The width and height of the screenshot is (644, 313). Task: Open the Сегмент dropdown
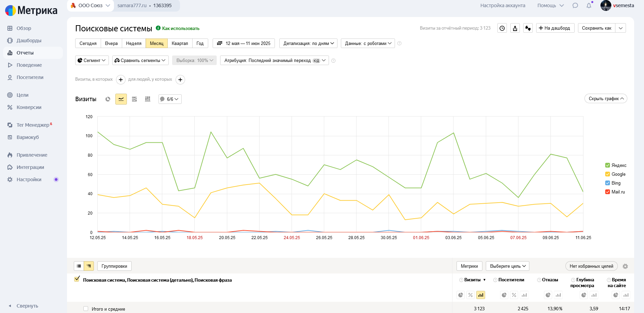(92, 60)
